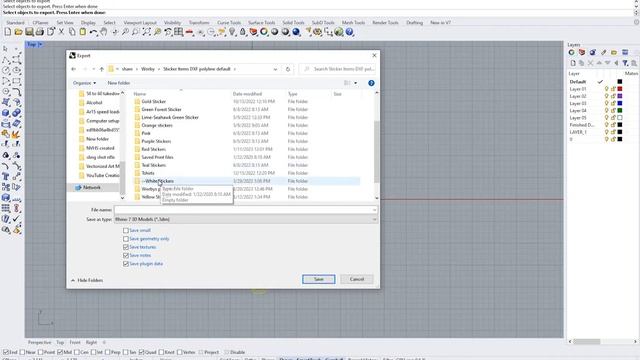640x360 pixels.
Task: Switch to the Front viewport tab
Action: pyautogui.click(x=75, y=342)
